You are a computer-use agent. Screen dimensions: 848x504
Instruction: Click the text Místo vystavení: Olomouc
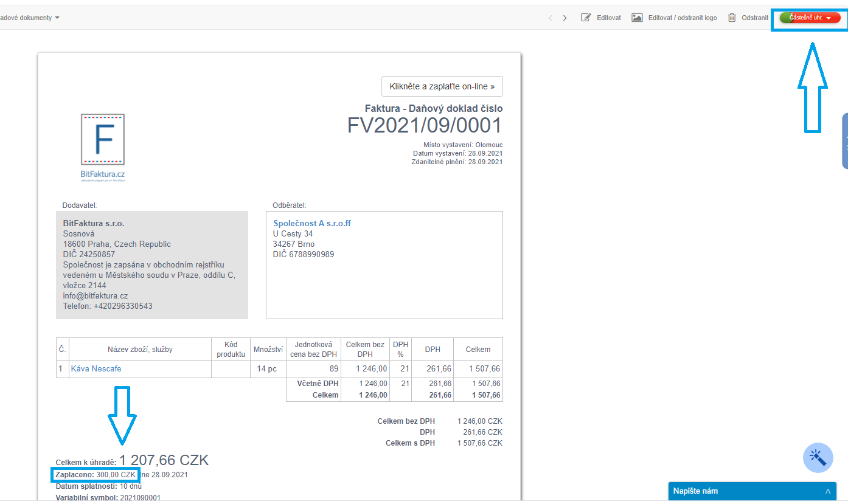463,145
